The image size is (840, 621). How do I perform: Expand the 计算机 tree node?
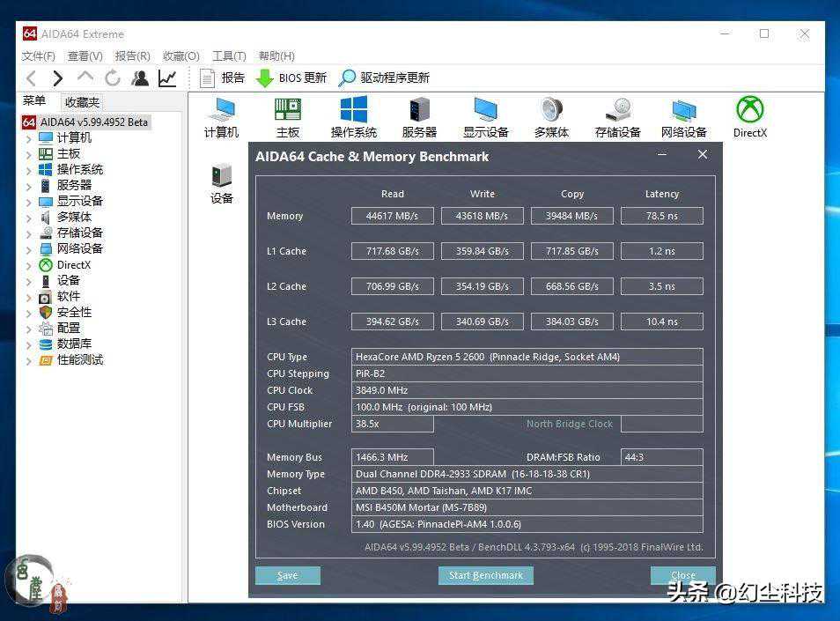point(28,138)
